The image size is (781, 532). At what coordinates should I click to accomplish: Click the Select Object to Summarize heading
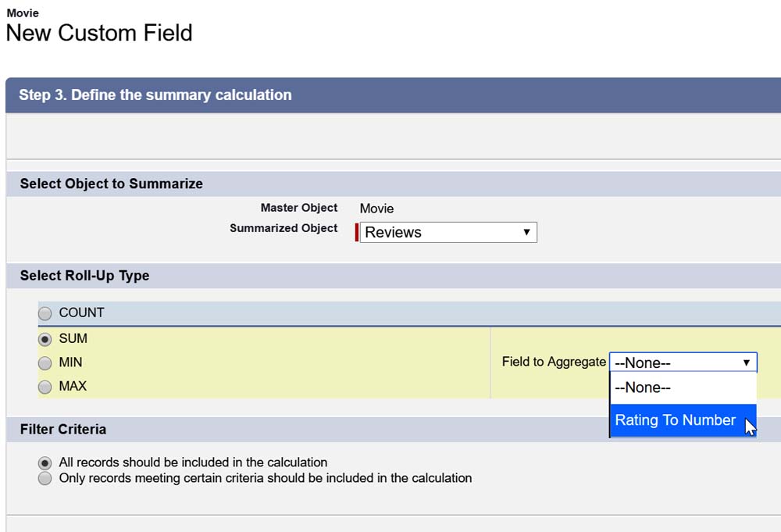click(x=112, y=184)
